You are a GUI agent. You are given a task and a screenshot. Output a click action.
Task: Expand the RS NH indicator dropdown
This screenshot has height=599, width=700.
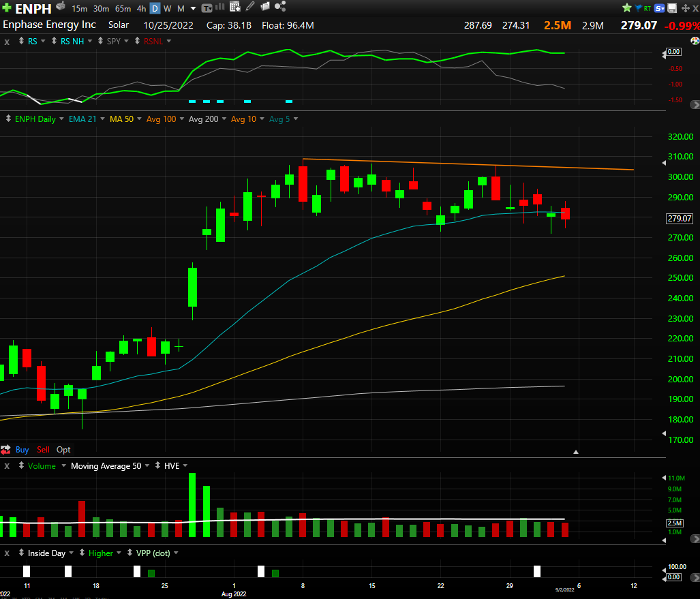(90, 41)
